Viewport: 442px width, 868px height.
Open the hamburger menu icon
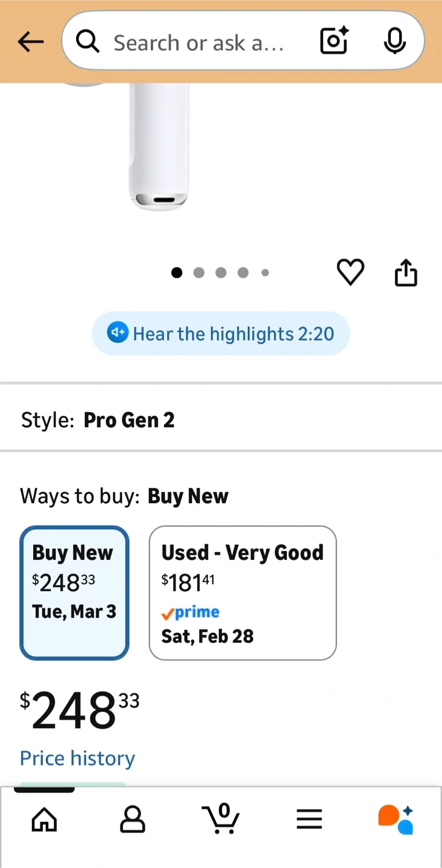(x=309, y=820)
